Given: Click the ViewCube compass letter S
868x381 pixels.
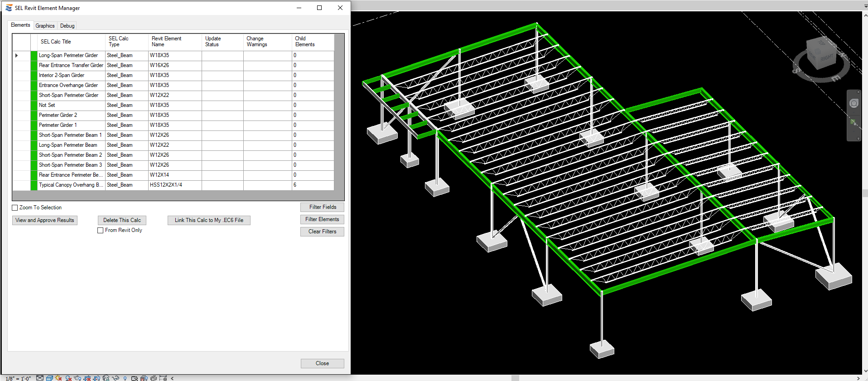Looking at the screenshot, I should [797, 70].
